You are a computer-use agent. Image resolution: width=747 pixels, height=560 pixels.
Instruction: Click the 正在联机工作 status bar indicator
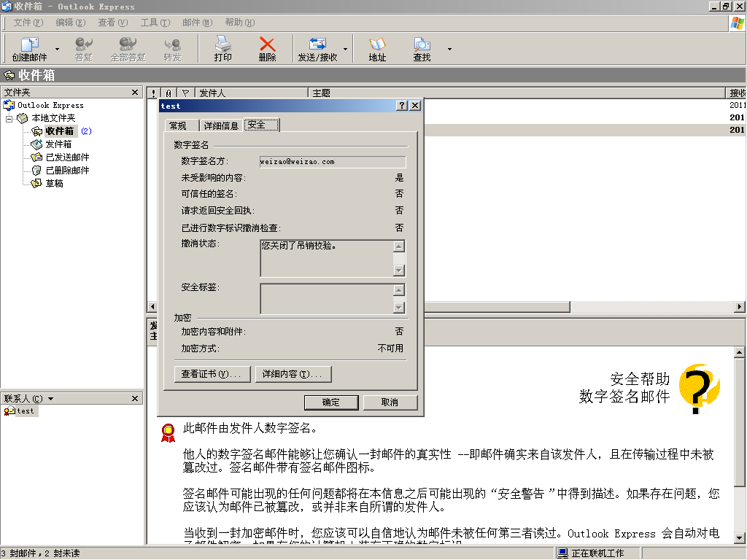[591, 553]
